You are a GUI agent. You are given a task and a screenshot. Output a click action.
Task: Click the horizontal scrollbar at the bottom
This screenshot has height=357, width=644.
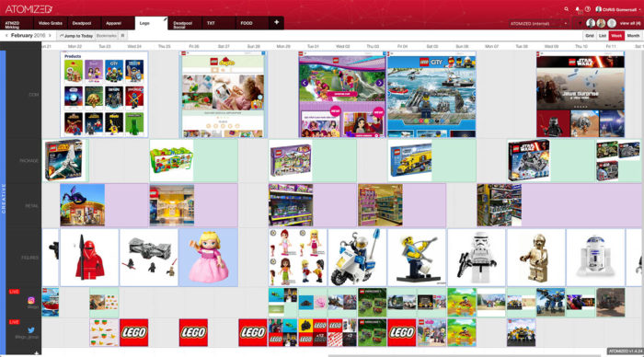point(464,356)
